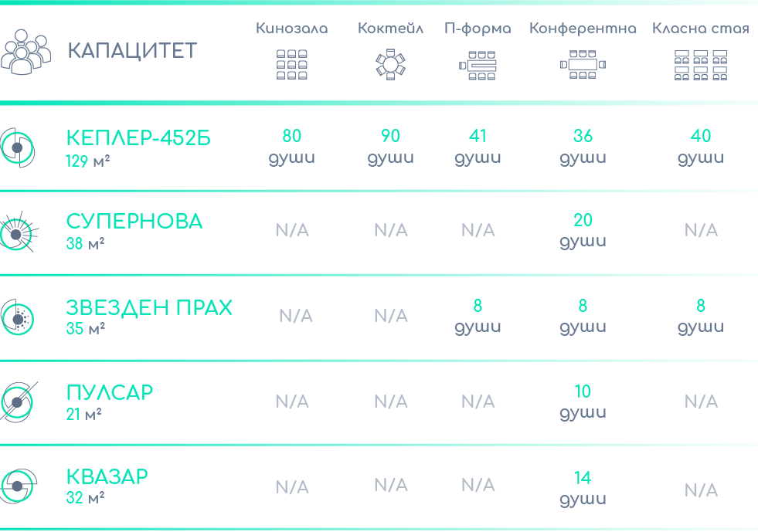Screen dimensions: 758x532
Task: Open the КЕПЛЕР-452Б room name
Action: [138, 138]
